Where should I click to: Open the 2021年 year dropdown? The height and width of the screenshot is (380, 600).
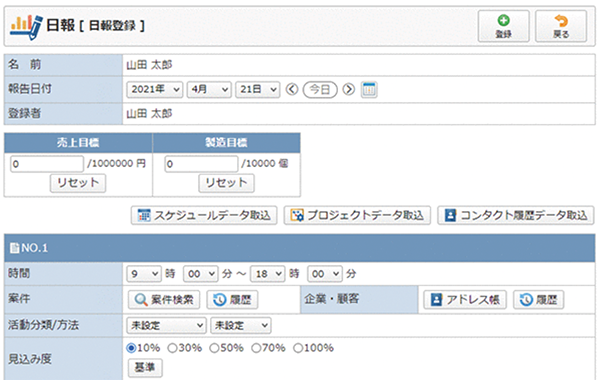155,90
